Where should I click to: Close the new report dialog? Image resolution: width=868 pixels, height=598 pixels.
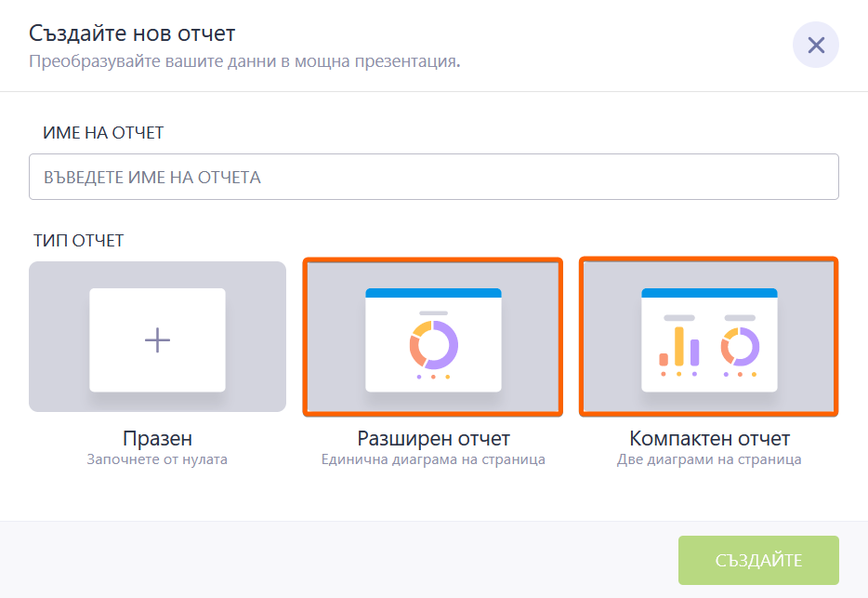tap(815, 46)
